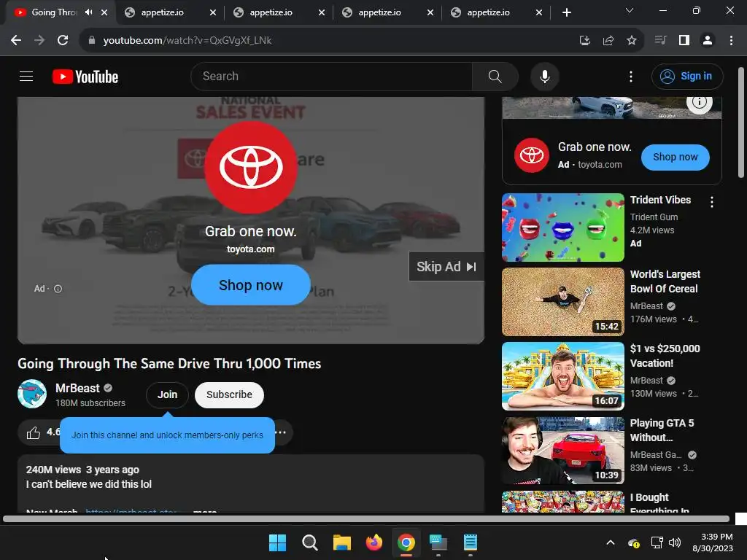Launch Firefox from taskbar
The image size is (747, 560).
pos(374,542)
